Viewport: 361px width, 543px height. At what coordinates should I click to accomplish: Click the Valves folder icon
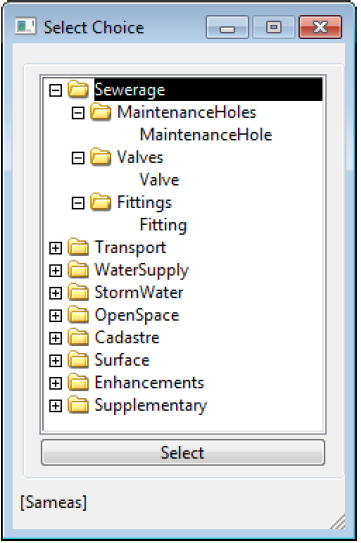tap(100, 157)
